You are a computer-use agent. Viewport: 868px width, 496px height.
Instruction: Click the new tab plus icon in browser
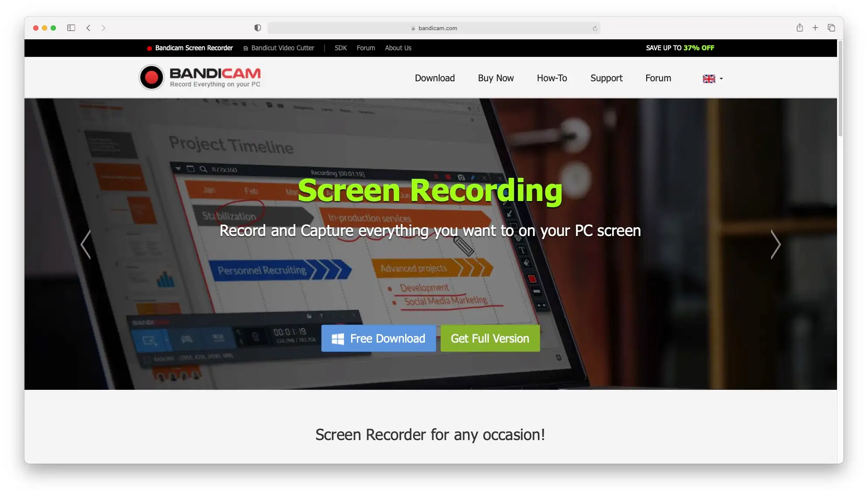(x=815, y=28)
